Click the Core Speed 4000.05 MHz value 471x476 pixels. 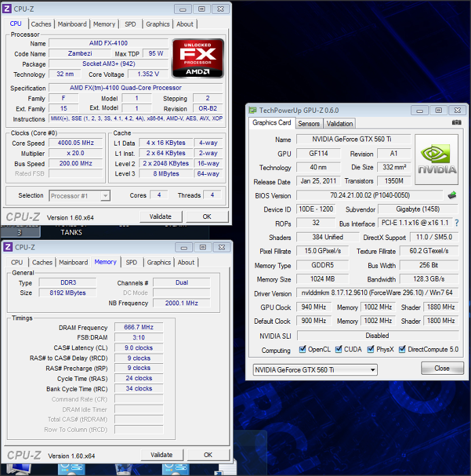pyautogui.click(x=76, y=143)
